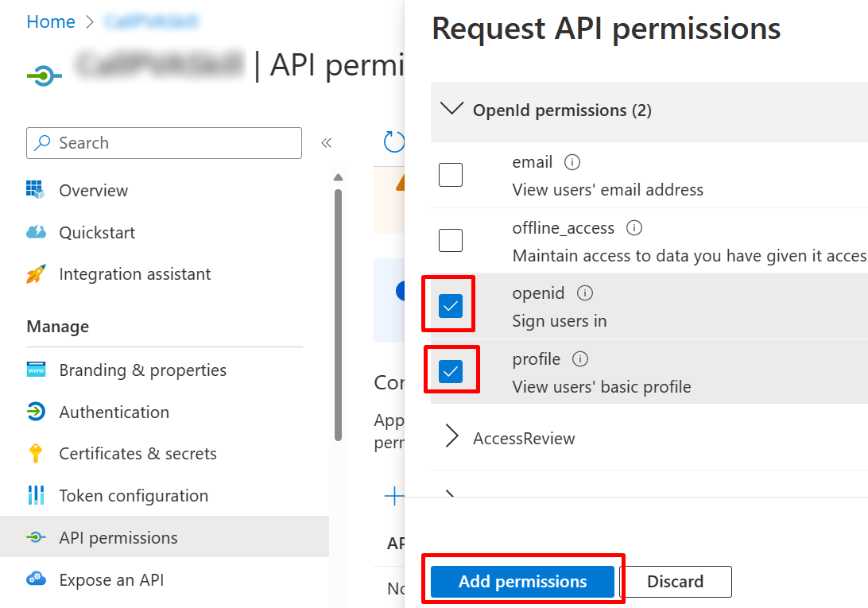Collapse the OpenId permissions section
Screen dimensions: 868x608
pos(451,110)
